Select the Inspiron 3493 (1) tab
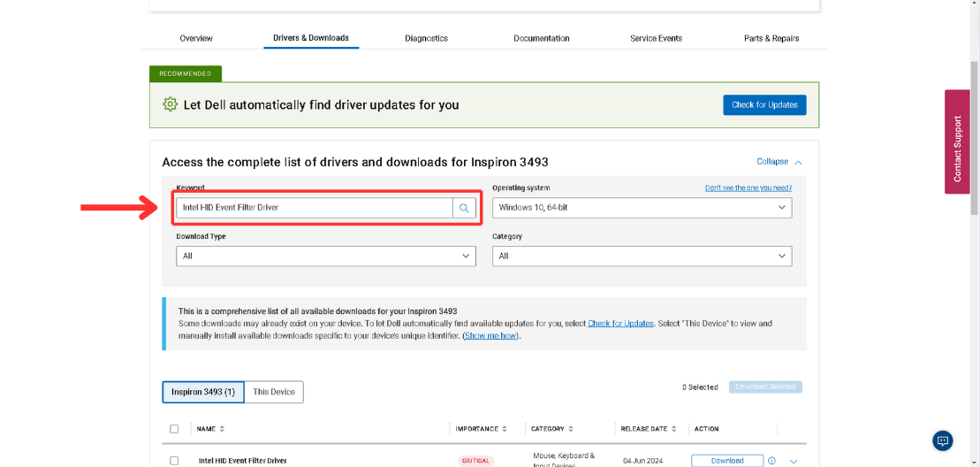980x467 pixels. coord(203,392)
